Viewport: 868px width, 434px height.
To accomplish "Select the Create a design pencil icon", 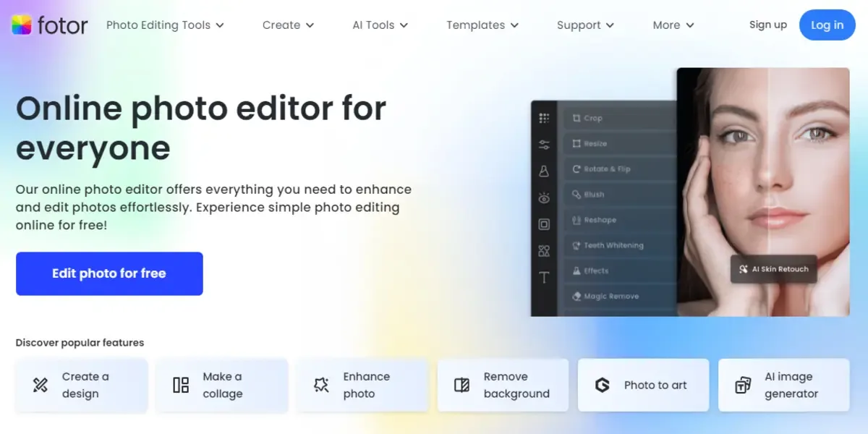I will point(41,385).
